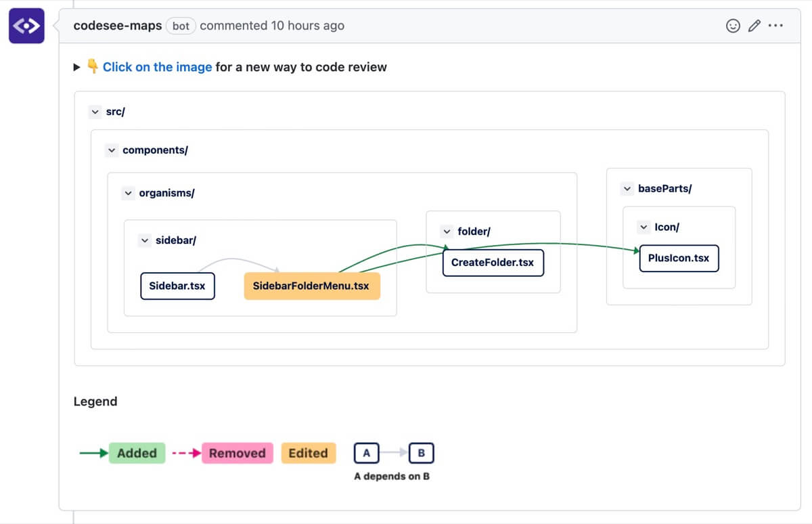Viewport: 812px width, 524px height.
Task: Select the edited SidebarFolderMenu.tsx node
Action: tap(311, 286)
